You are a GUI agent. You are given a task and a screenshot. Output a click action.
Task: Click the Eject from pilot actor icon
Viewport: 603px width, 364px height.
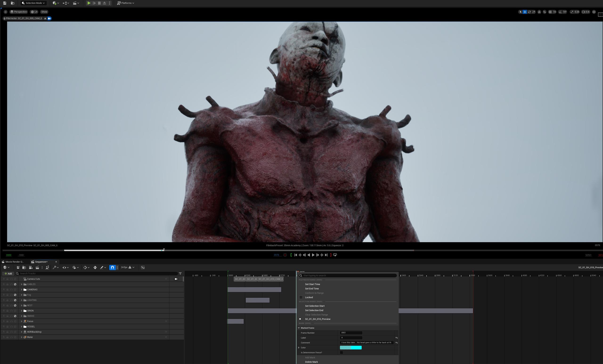45,18
